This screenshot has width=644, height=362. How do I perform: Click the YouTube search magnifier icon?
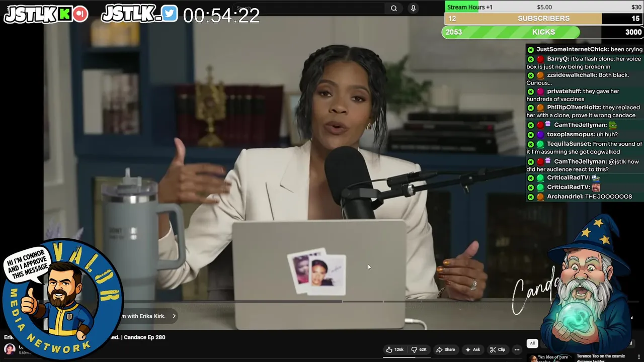[394, 8]
